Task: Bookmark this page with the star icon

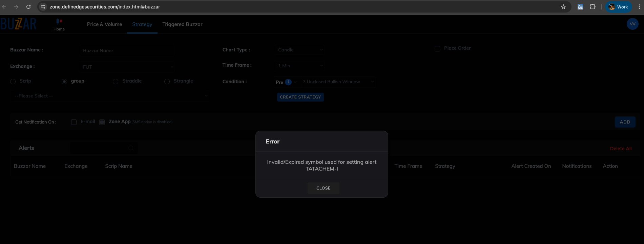Action: [x=563, y=7]
